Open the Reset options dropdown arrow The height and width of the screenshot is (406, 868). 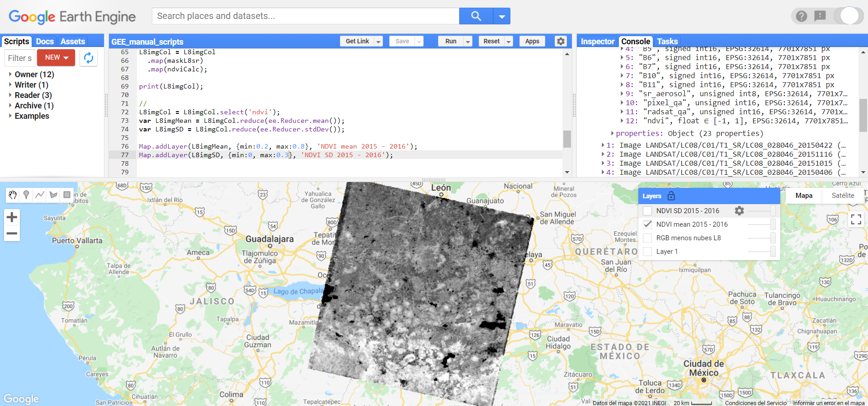point(509,42)
